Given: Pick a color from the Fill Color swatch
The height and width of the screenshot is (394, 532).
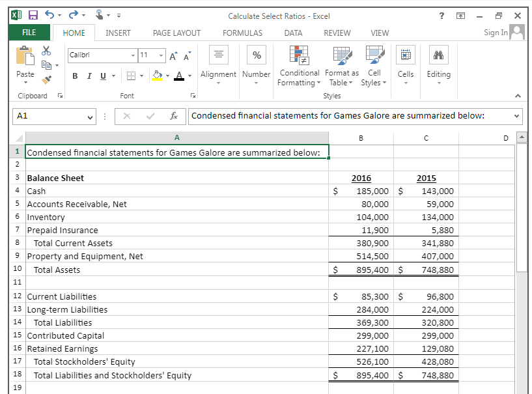Looking at the screenshot, I should click(157, 76).
